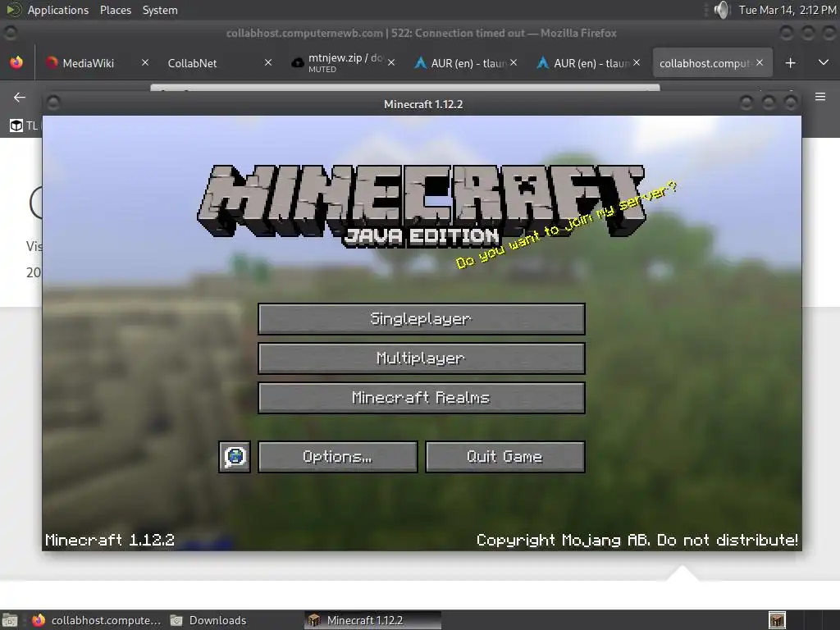
Task: Click the show desktop icon in taskbar
Action: pos(10,620)
